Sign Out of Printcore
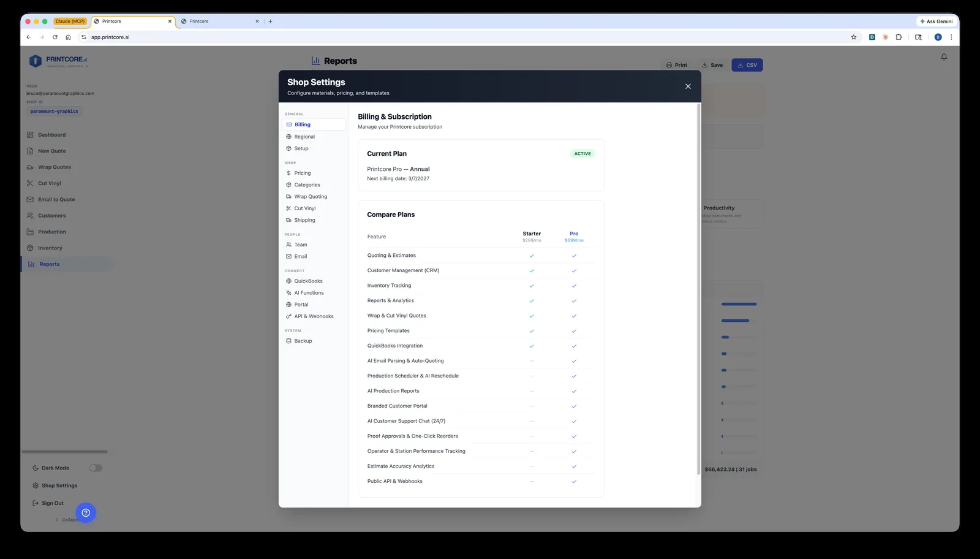This screenshot has height=559, width=980. click(48, 503)
